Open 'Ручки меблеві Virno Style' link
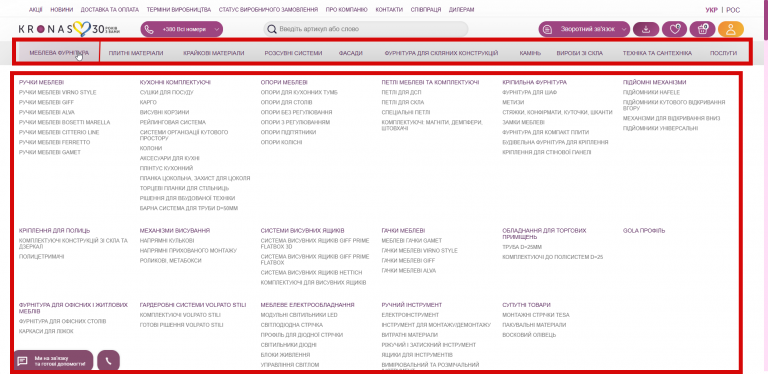This screenshot has width=768, height=374. click(x=57, y=93)
